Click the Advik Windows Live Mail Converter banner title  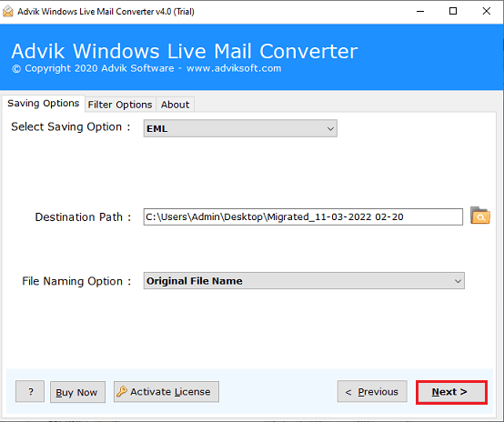pyautogui.click(x=185, y=51)
